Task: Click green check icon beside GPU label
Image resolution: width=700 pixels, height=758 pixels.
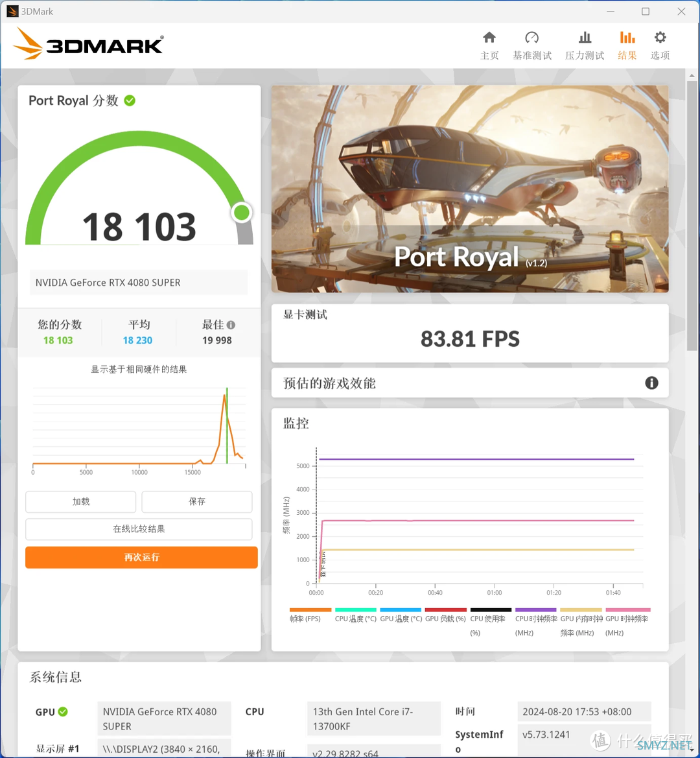Action: pos(63,711)
